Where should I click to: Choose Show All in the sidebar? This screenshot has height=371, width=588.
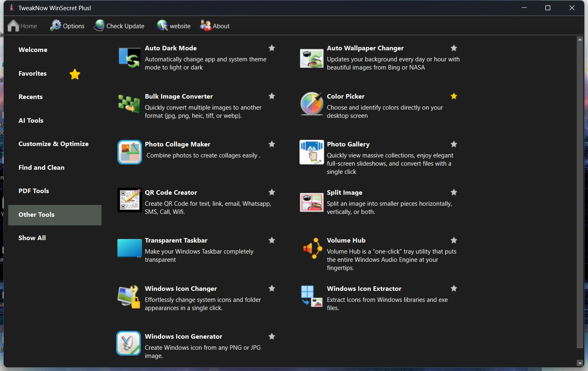click(32, 238)
